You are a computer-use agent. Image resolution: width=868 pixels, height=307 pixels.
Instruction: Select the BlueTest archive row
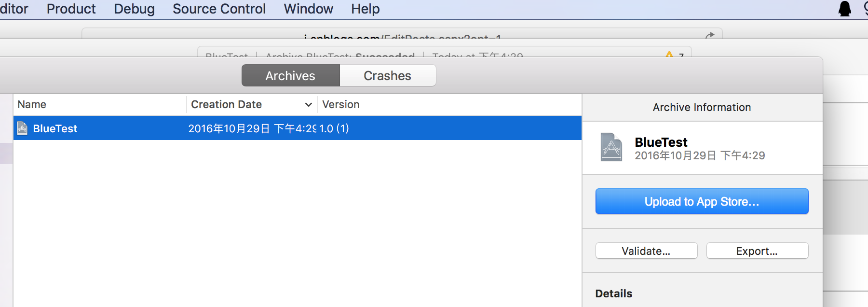point(298,128)
